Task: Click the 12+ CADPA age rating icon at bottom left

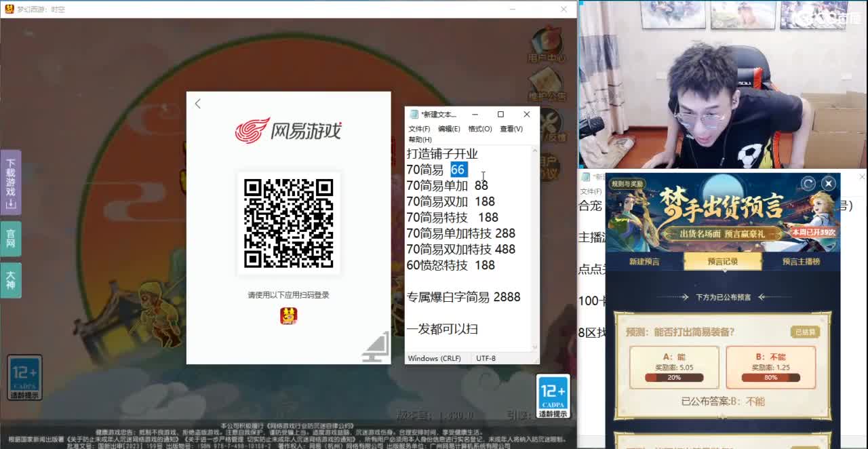Action: [24, 378]
